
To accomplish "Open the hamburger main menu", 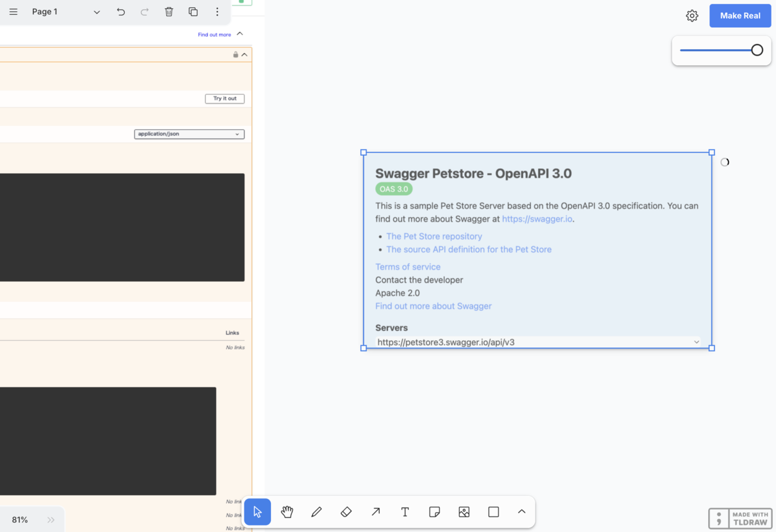I will pyautogui.click(x=13, y=12).
